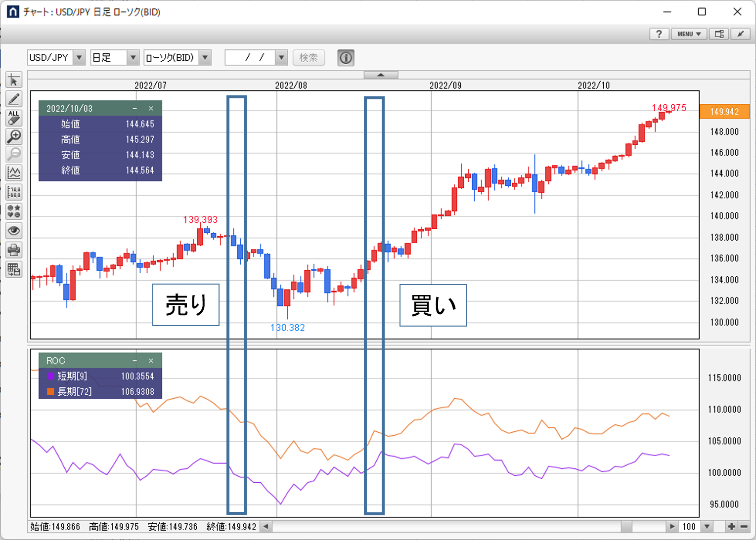The height and width of the screenshot is (540, 756).
Task: Close the ROC indicator legend panel
Action: [x=151, y=361]
